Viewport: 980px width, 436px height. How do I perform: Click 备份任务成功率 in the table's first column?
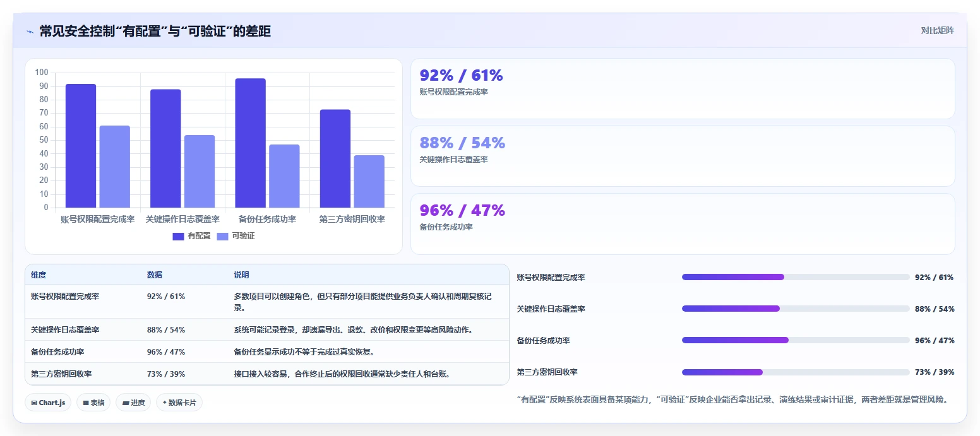point(57,352)
